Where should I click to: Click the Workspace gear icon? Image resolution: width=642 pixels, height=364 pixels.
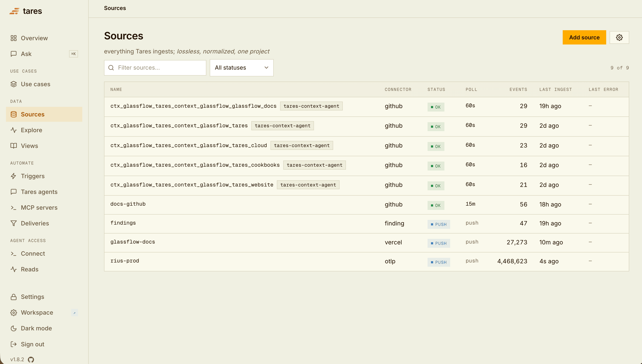point(13,312)
